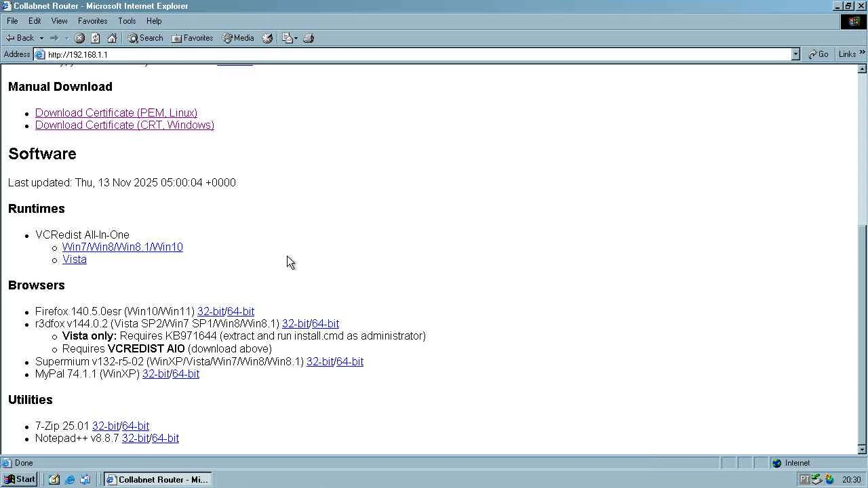Download r3dfox v144.0.2 32-bit
Screen dimensions: 868x488
[x=295, y=324]
